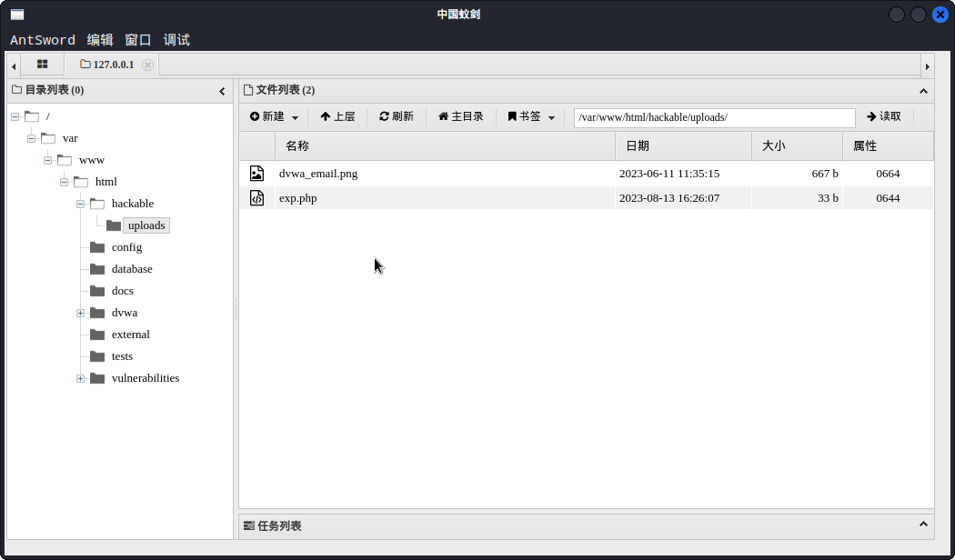
Task: Expand the 任务列表 task list panel
Action: [923, 525]
